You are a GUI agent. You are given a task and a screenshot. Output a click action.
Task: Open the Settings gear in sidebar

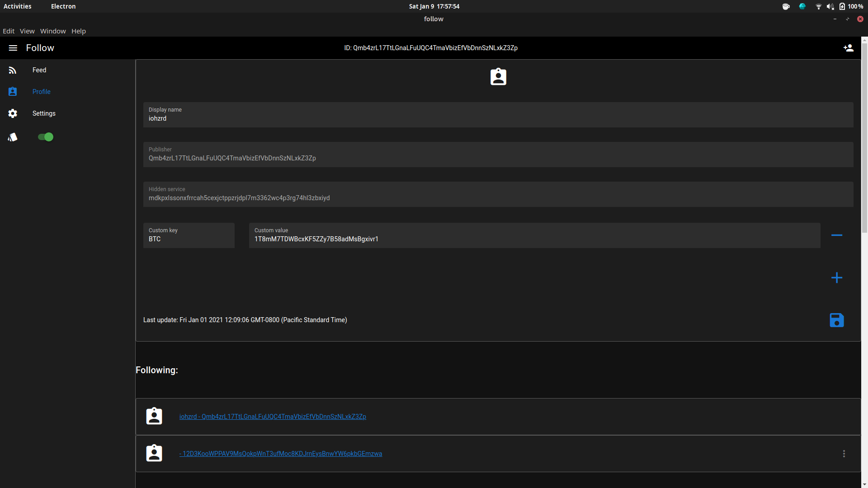(x=13, y=113)
